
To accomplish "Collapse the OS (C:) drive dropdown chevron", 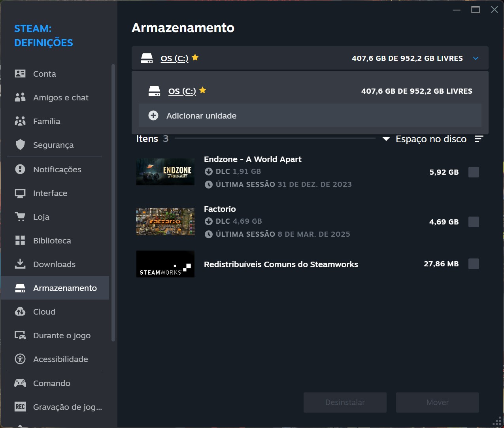I will pyautogui.click(x=476, y=58).
